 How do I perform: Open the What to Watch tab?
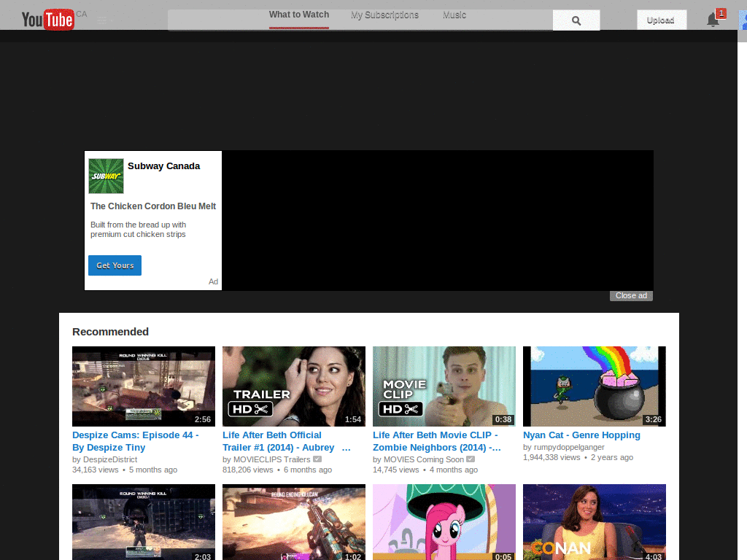coord(298,15)
